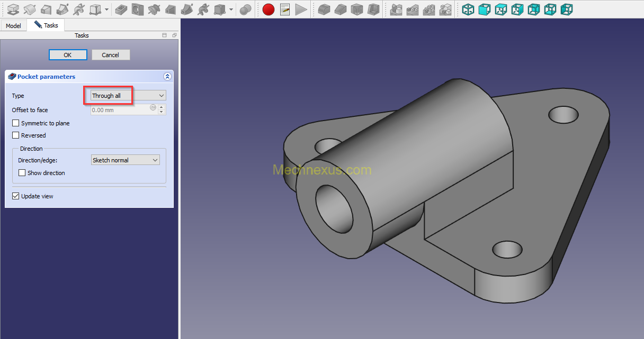Image resolution: width=644 pixels, height=339 pixels.
Task: Click the Measure Toggle 3D cube icon
Action: tap(550, 9)
